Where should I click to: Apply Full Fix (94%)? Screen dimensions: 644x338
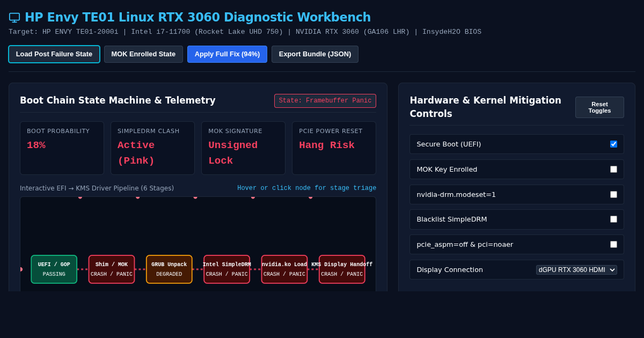coord(227,54)
